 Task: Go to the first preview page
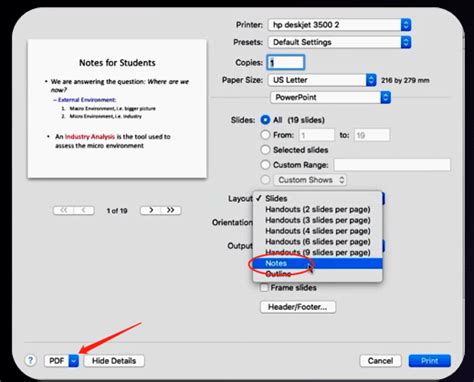click(63, 210)
